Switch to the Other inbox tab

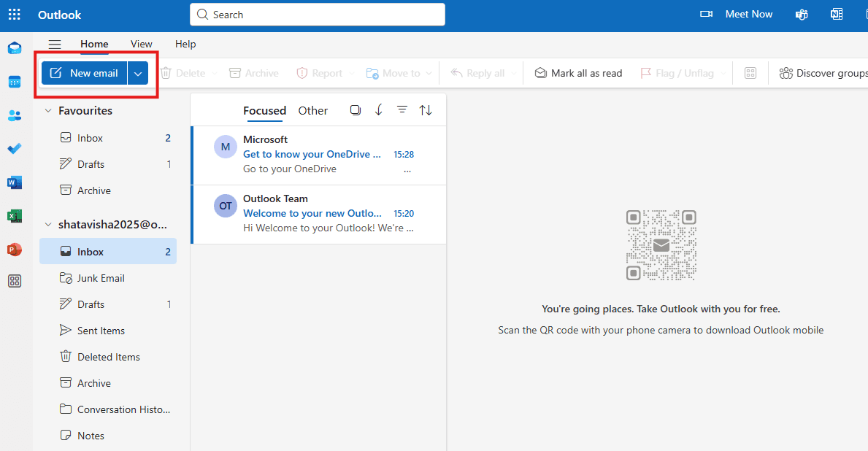pos(312,111)
